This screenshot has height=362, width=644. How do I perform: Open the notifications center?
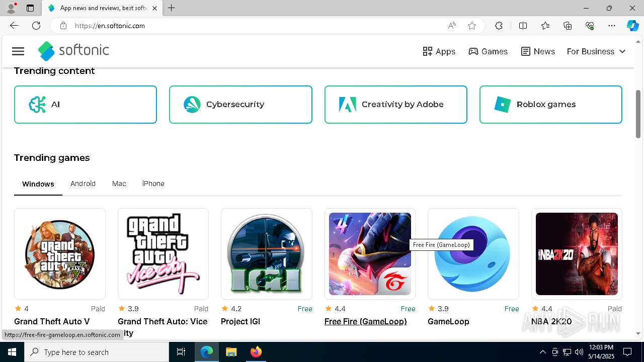pos(627,352)
